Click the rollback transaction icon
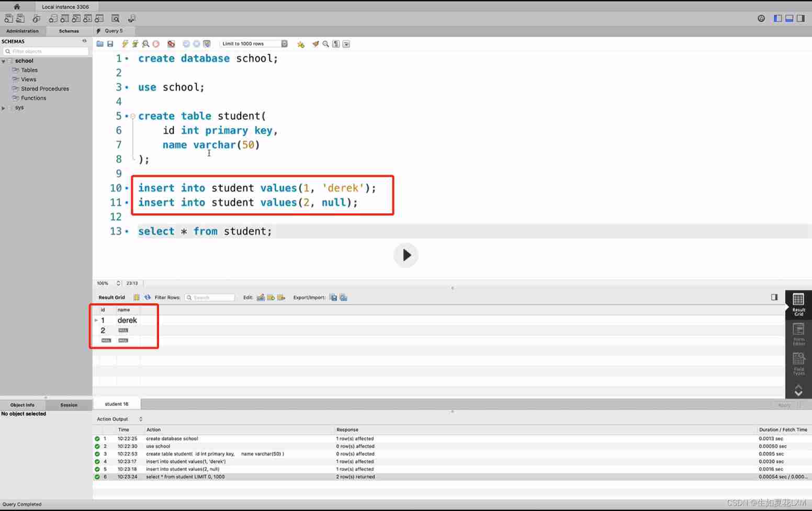 (x=197, y=44)
